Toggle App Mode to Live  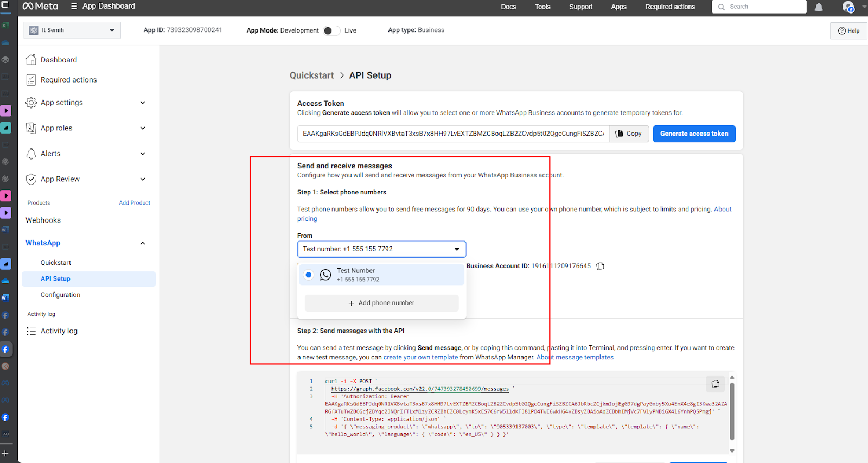click(x=331, y=30)
